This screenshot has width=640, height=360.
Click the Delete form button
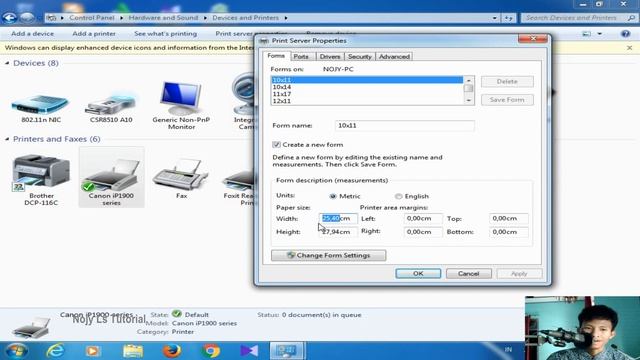[x=507, y=82]
